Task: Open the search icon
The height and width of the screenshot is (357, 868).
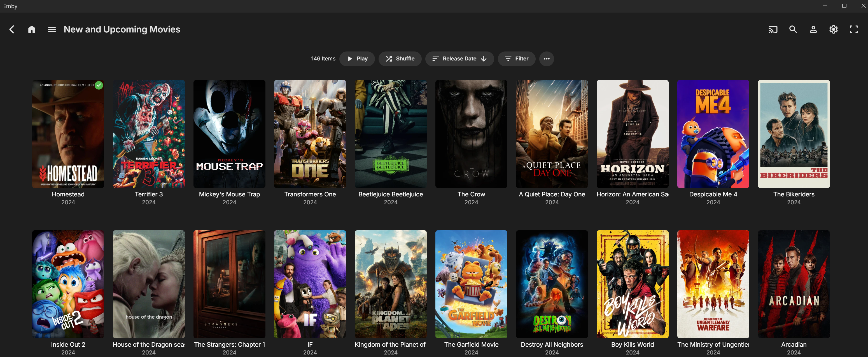Action: tap(793, 29)
